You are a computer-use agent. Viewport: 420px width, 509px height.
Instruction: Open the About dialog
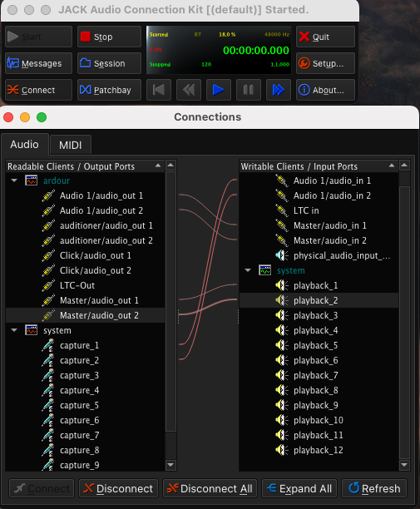(x=325, y=90)
